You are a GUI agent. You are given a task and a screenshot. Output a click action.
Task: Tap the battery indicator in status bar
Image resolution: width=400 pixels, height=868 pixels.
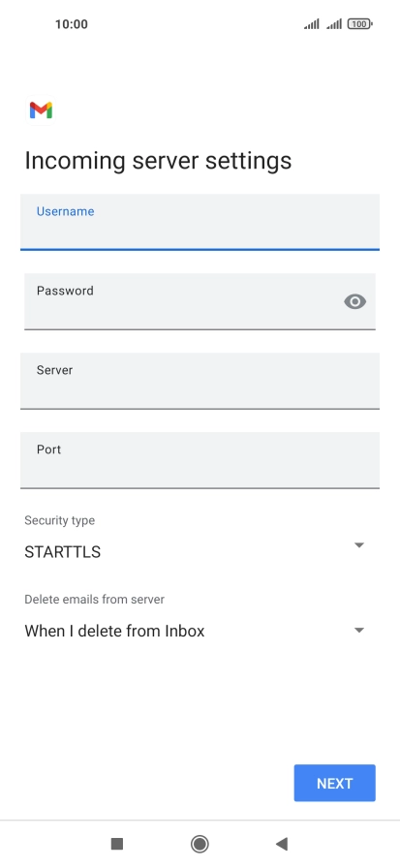tap(359, 24)
